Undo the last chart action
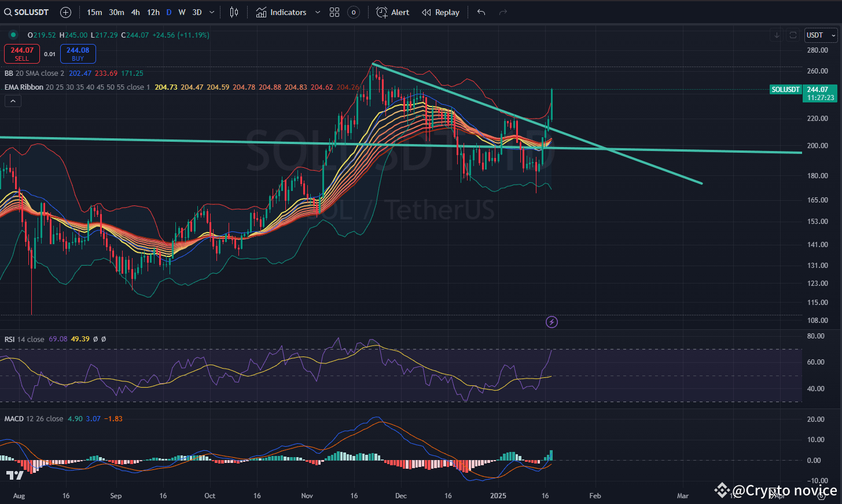Viewport: 842px width, 504px height. click(481, 12)
